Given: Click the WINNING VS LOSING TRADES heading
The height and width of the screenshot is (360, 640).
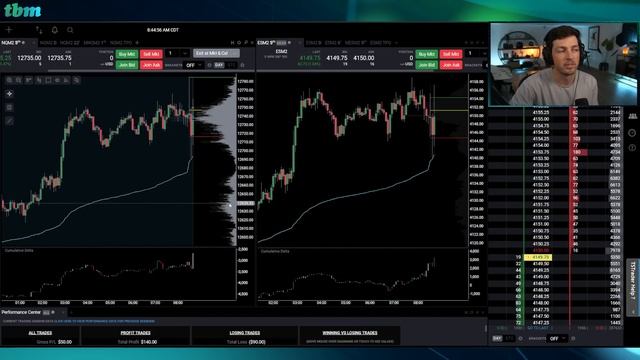Looking at the screenshot, I should point(350,333).
